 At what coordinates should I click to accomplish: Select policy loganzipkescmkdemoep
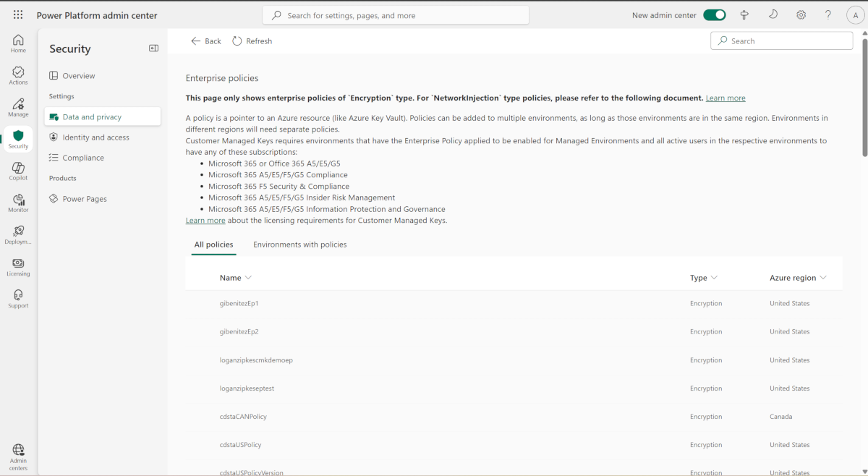tap(256, 360)
